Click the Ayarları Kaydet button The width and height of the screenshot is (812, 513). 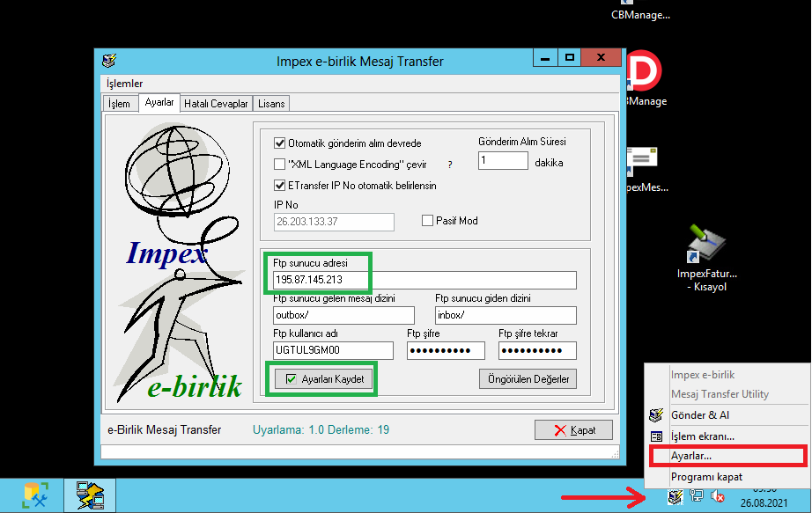pyautogui.click(x=323, y=379)
